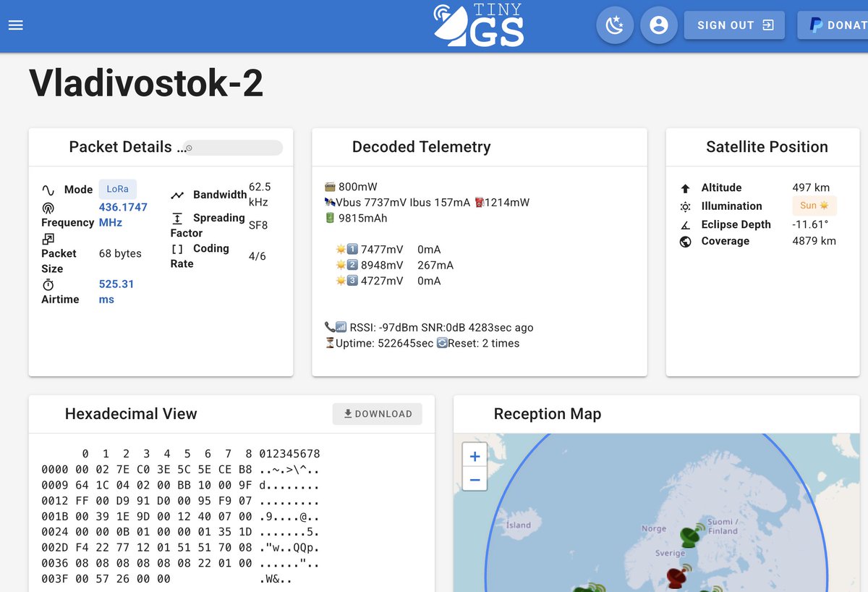The width and height of the screenshot is (868, 592).
Task: Click the Coding Rate brackets icon
Action: point(177,248)
